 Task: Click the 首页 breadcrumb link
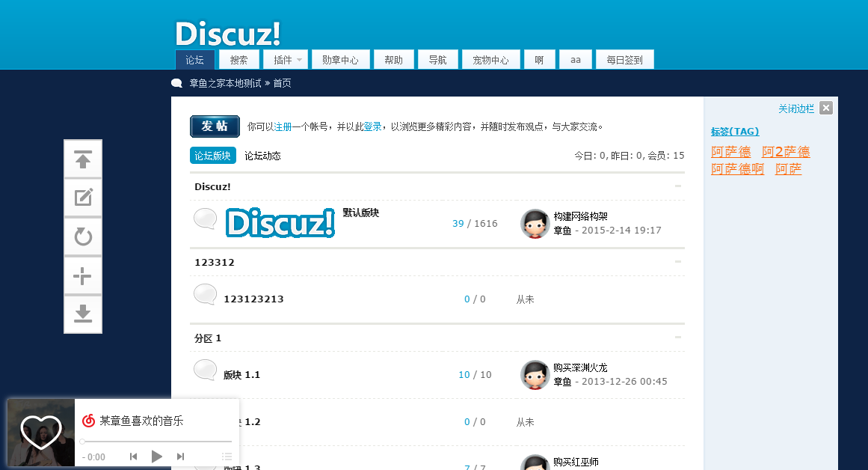click(282, 83)
